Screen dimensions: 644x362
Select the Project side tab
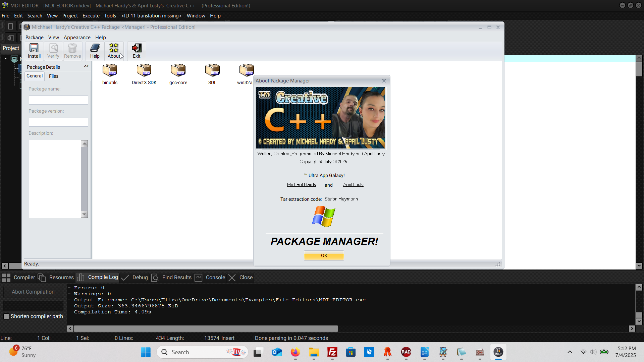[11, 48]
